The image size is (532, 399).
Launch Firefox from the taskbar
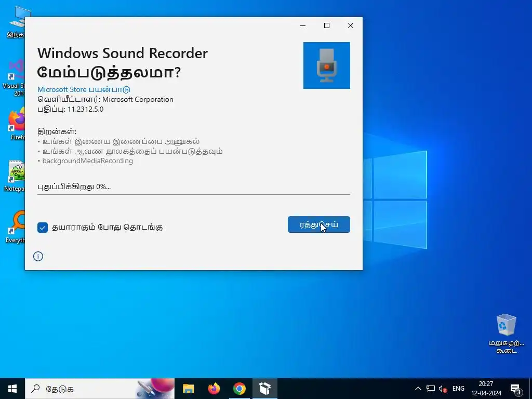tap(214, 389)
